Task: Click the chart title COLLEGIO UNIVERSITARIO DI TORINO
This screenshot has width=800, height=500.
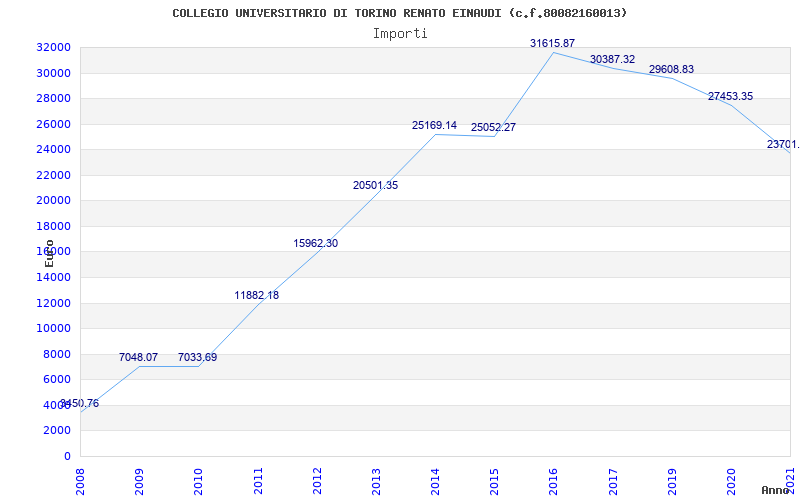Action: 400,13
